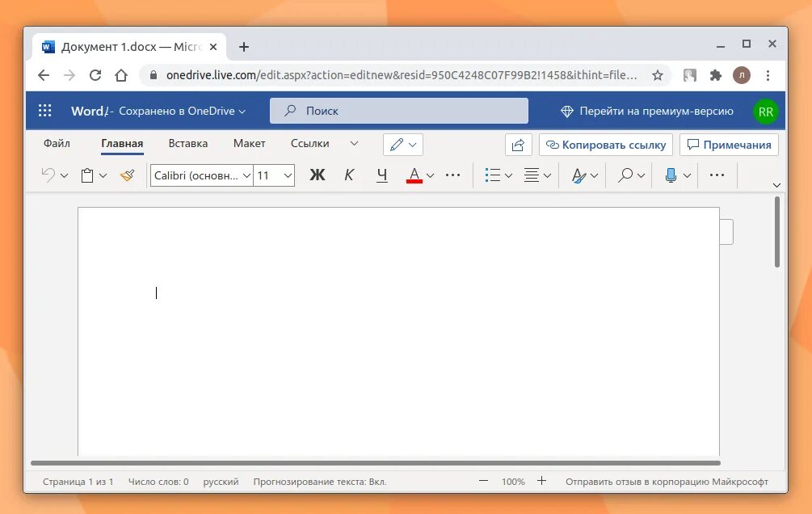Start Dictate with the microphone icon
The height and width of the screenshot is (514, 812).
(x=671, y=175)
